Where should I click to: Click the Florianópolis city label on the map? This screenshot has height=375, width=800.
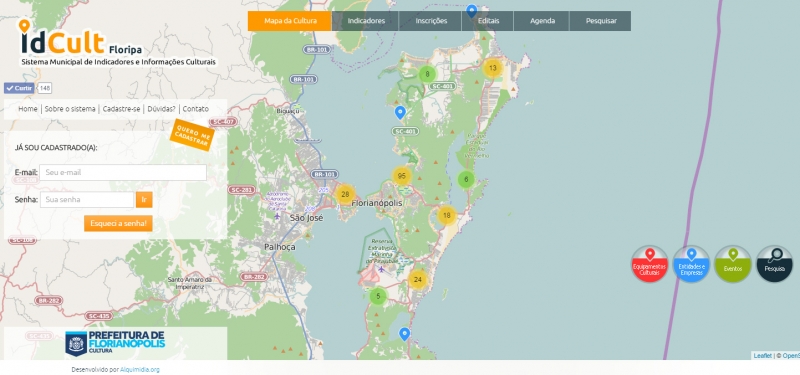(x=377, y=203)
